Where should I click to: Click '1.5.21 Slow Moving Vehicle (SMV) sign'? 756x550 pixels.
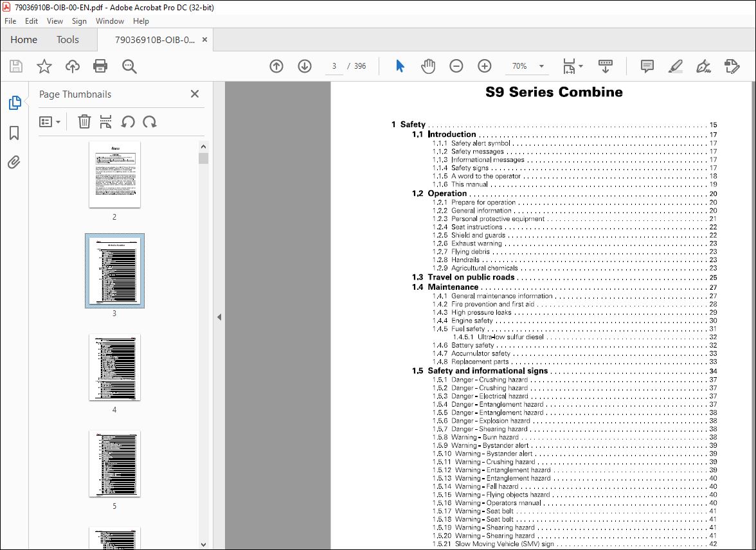tap(575, 544)
